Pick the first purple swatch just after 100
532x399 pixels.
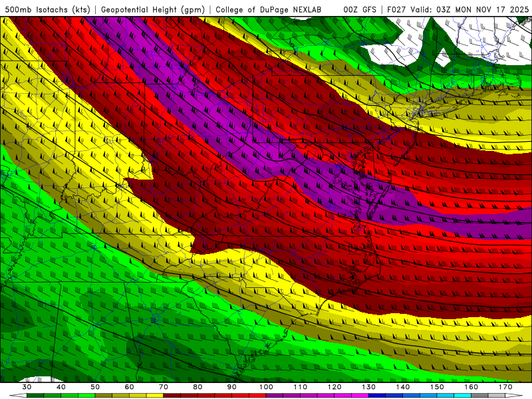(275, 395)
